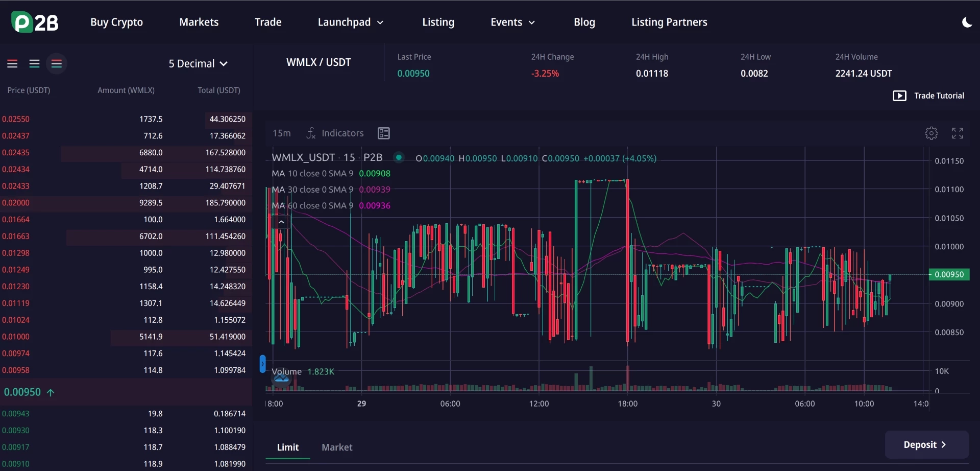Click the 24H Change value -3.25%
The height and width of the screenshot is (471, 980).
pos(545,74)
